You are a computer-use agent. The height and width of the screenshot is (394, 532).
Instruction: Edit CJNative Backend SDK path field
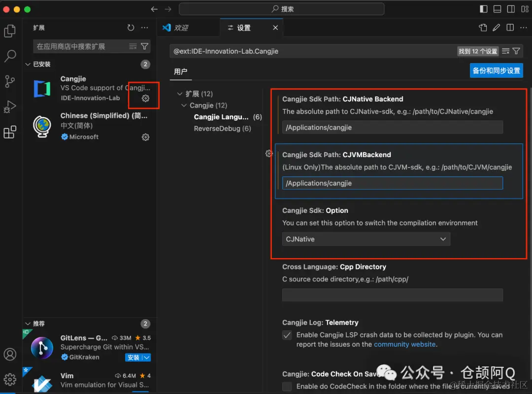click(392, 128)
